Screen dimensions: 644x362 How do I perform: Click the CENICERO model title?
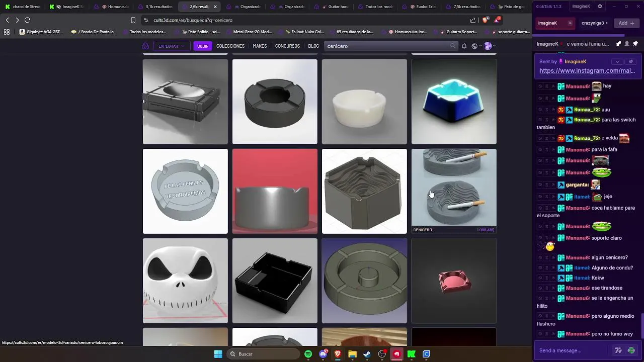tap(423, 230)
